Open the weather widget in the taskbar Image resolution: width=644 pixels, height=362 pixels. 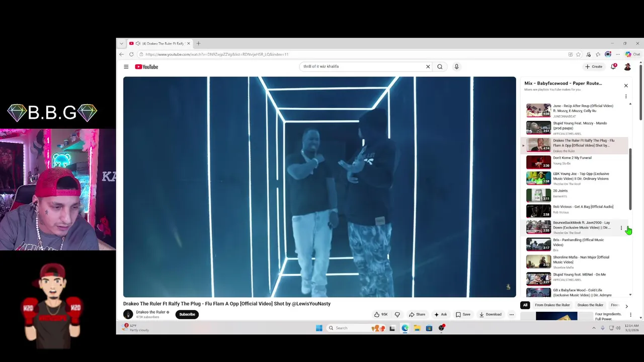[x=137, y=328]
